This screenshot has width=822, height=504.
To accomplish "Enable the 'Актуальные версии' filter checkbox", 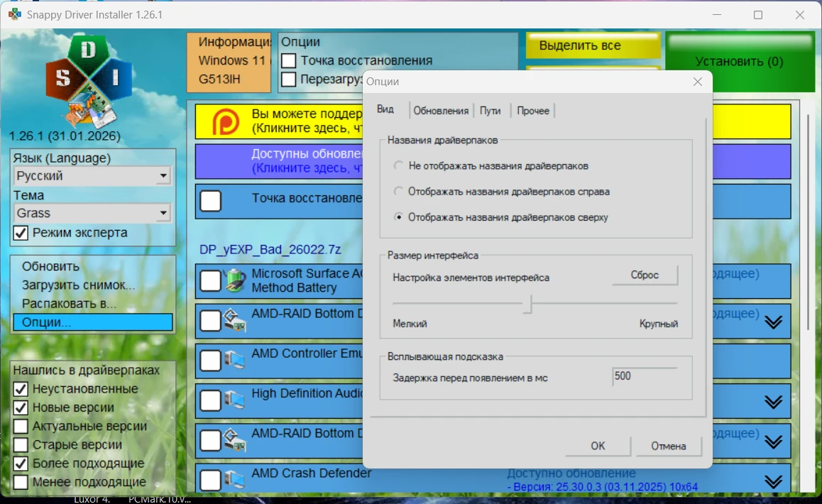I will coord(21,427).
